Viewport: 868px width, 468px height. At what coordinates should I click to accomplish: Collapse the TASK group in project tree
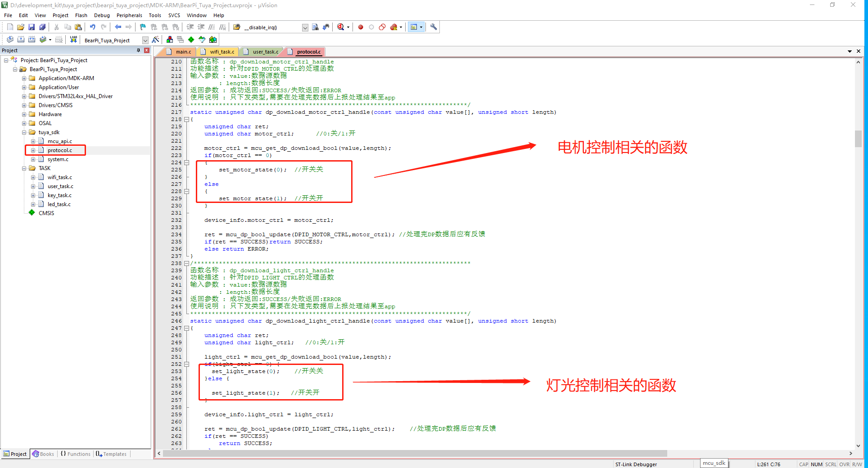coord(24,168)
